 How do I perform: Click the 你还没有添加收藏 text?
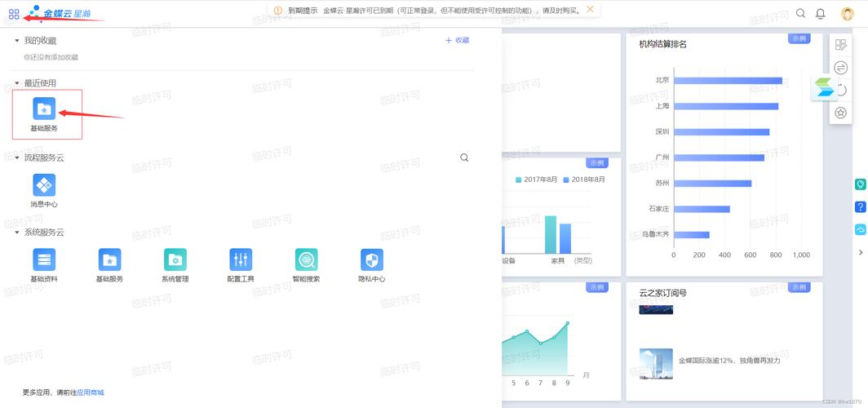click(x=51, y=57)
